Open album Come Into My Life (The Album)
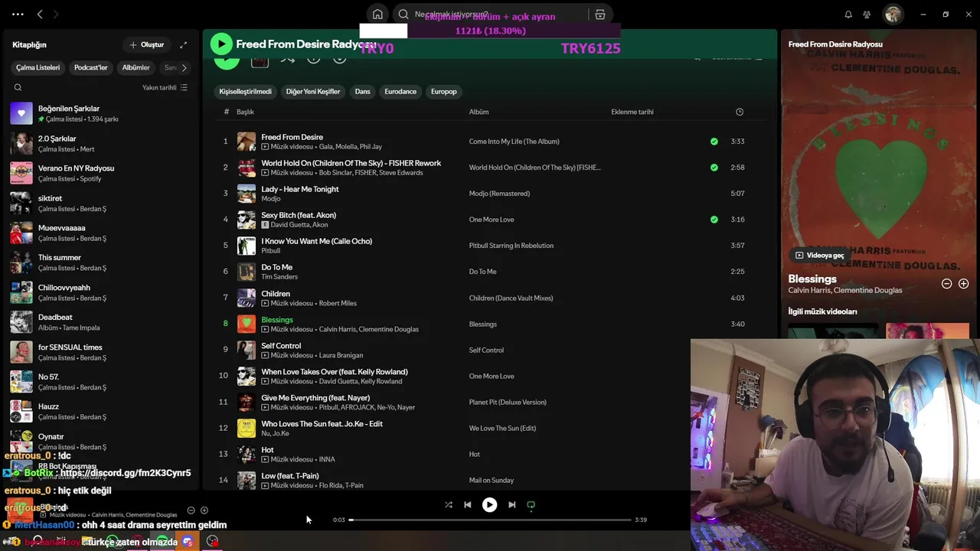Viewport: 980px width, 551px height. coord(514,142)
